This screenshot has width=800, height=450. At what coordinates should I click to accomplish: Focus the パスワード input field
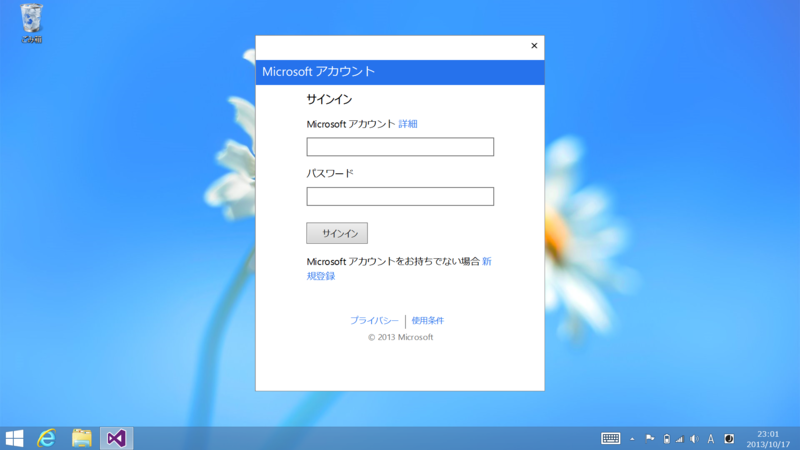400,196
